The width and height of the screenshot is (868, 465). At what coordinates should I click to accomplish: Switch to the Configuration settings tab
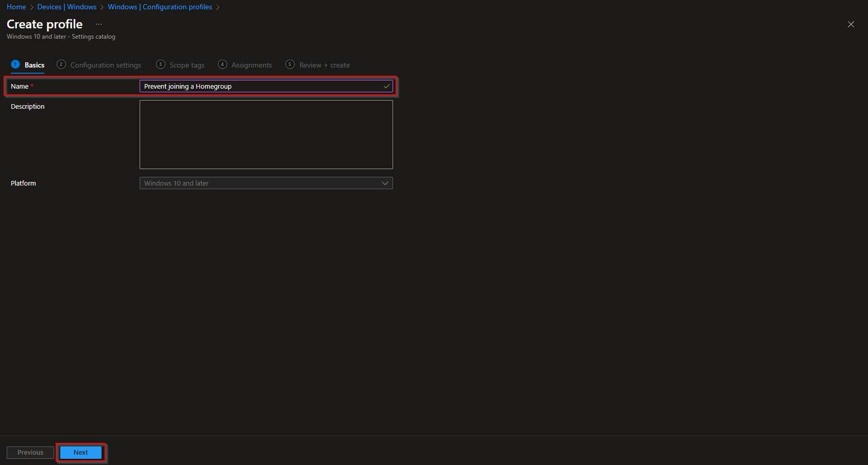(106, 64)
